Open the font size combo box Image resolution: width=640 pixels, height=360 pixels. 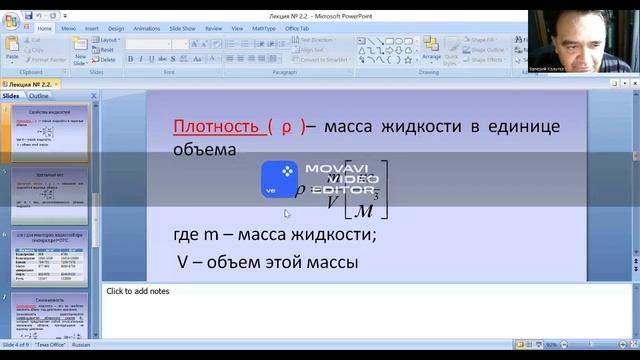point(180,44)
